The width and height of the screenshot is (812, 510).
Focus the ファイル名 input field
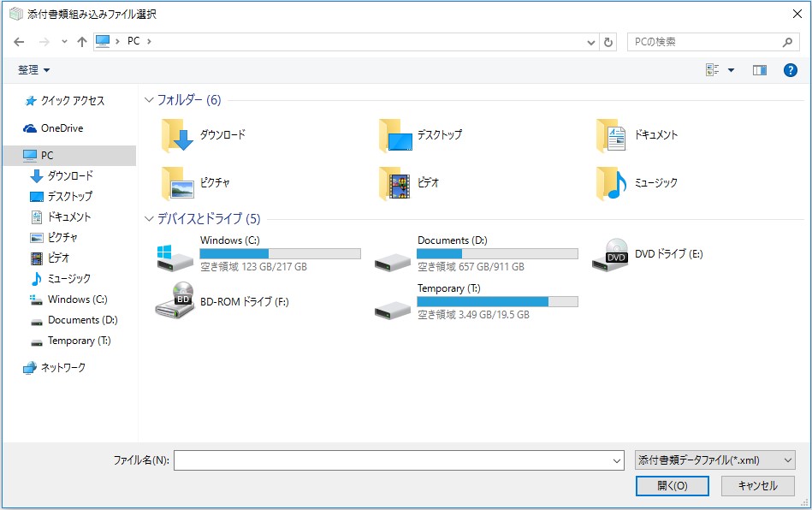[x=398, y=460]
